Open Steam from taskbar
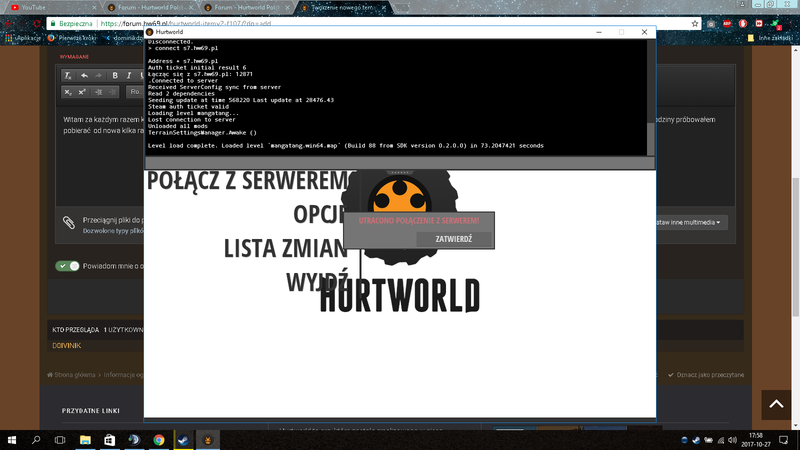The height and width of the screenshot is (450, 800). pos(183,440)
